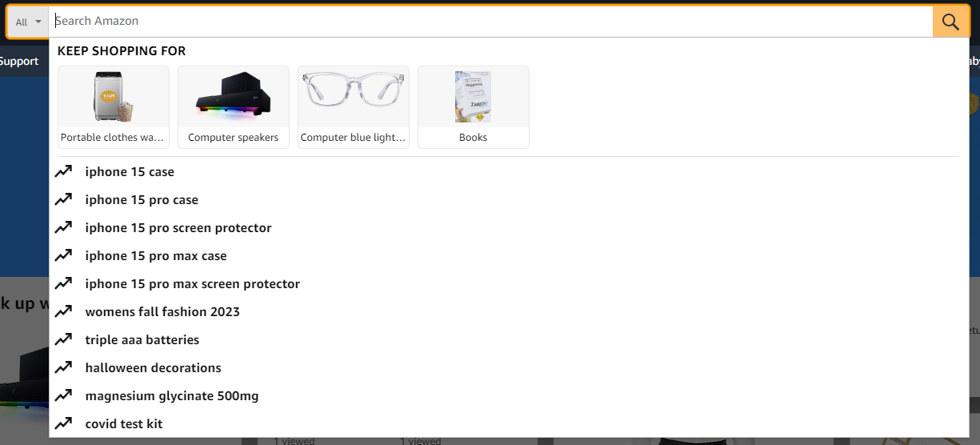
Task: Click trending arrow icon beside iphone 15 case
Action: 63,171
